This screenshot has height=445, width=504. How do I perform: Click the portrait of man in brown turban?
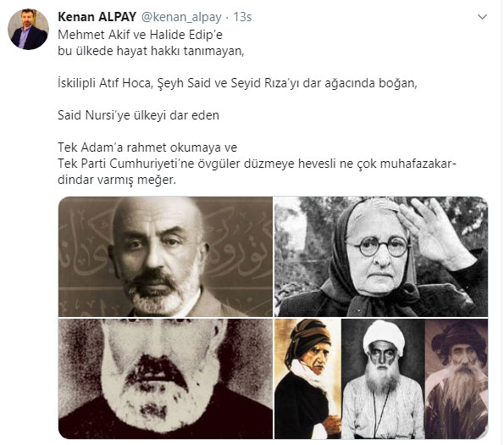tap(307, 378)
